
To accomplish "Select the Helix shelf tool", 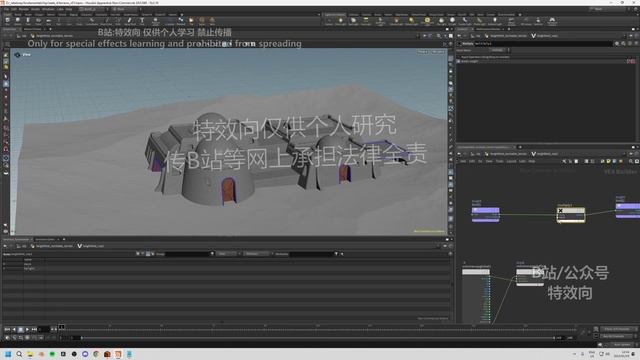I will [x=212, y=21].
